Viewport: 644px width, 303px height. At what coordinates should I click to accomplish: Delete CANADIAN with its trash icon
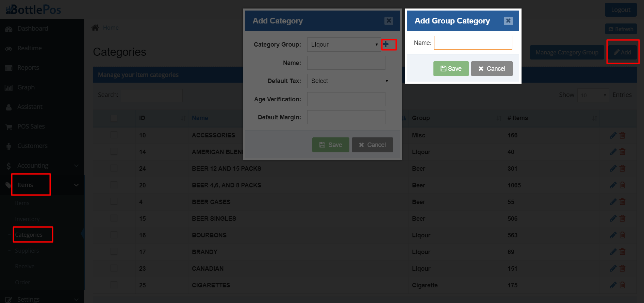[x=622, y=268]
